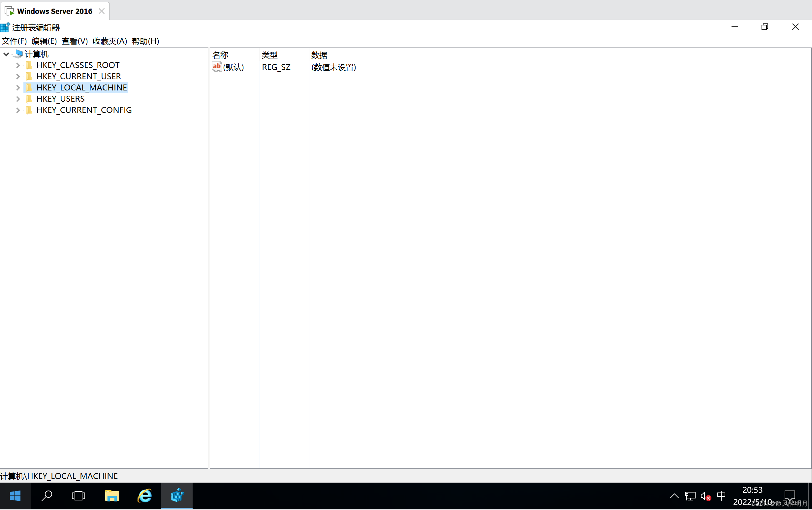Image resolution: width=812 pixels, height=510 pixels.
Task: Close the registry editor window
Action: (796, 27)
